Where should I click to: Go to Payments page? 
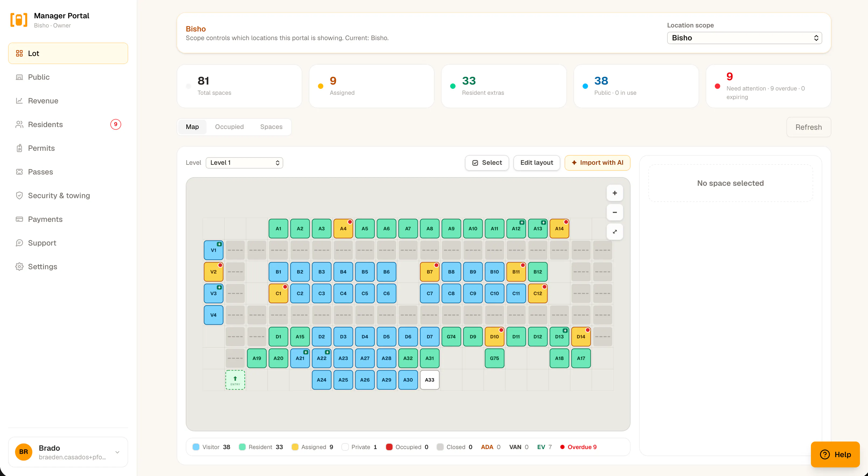pyautogui.click(x=68, y=219)
